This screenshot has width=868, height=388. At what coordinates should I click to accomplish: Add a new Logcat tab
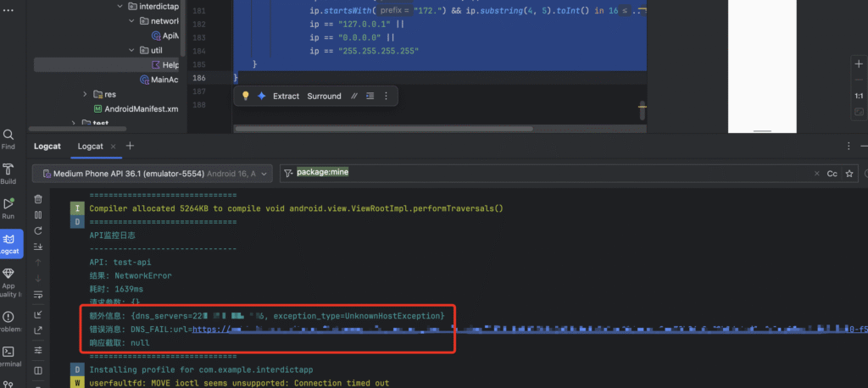click(x=130, y=146)
